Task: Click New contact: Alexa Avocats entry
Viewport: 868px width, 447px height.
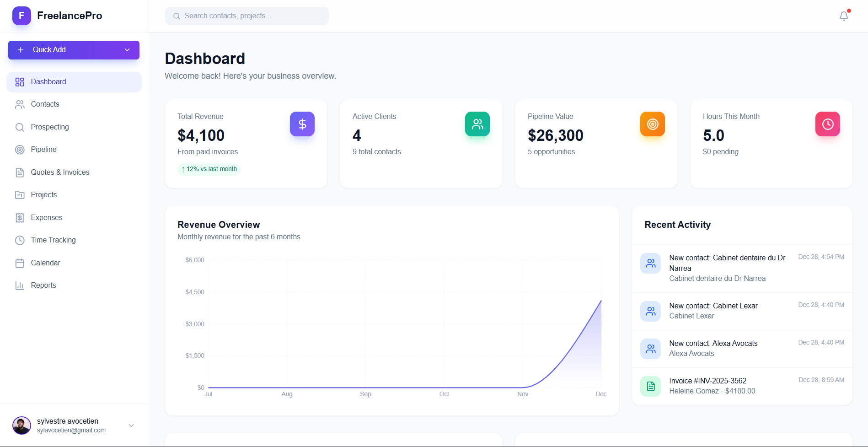Action: click(742, 349)
